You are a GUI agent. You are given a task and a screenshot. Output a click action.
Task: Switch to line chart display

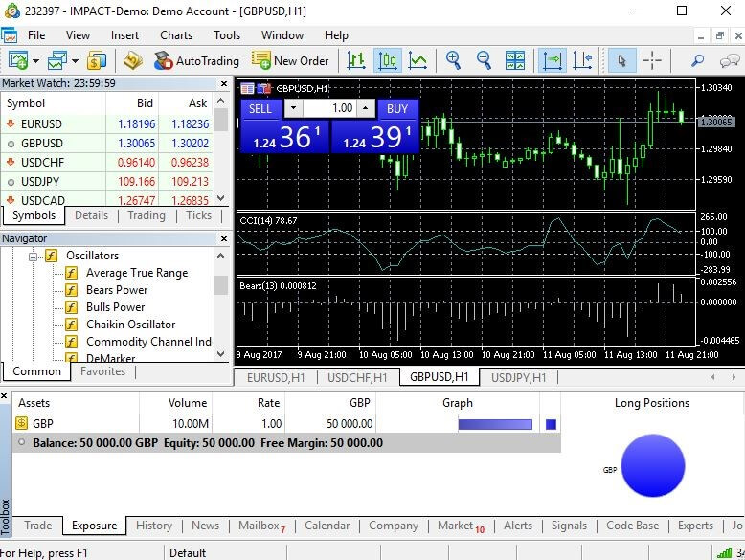point(418,60)
